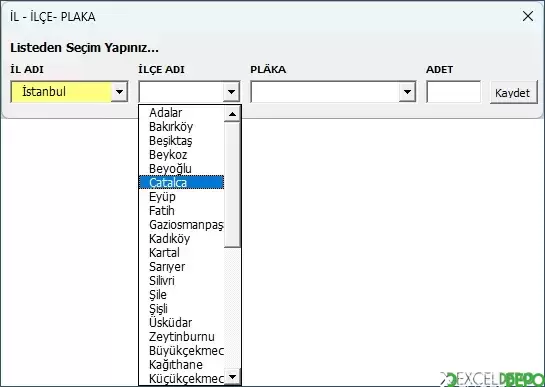This screenshot has width=545, height=387.
Task: Select Bakırköy from the district list
Action: coord(181,127)
